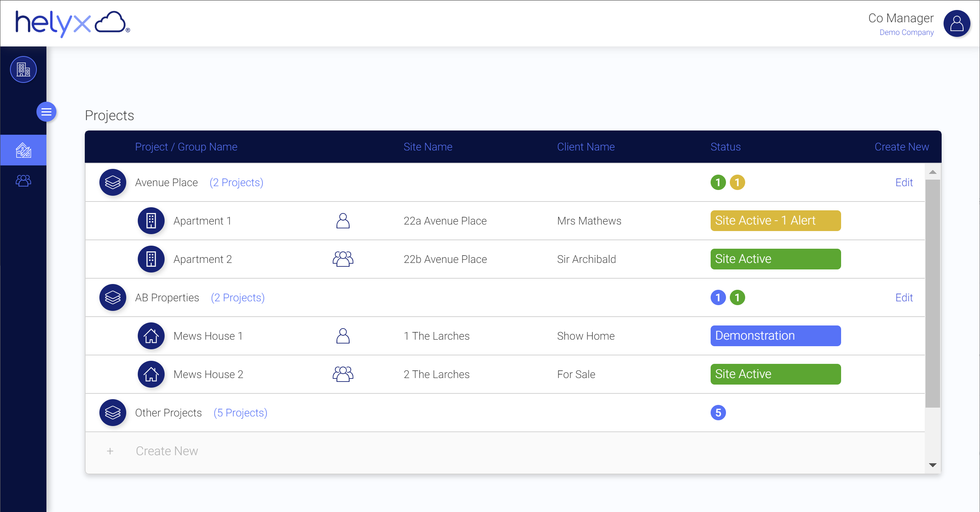
Task: Edit the AB Properties group
Action: click(x=904, y=297)
